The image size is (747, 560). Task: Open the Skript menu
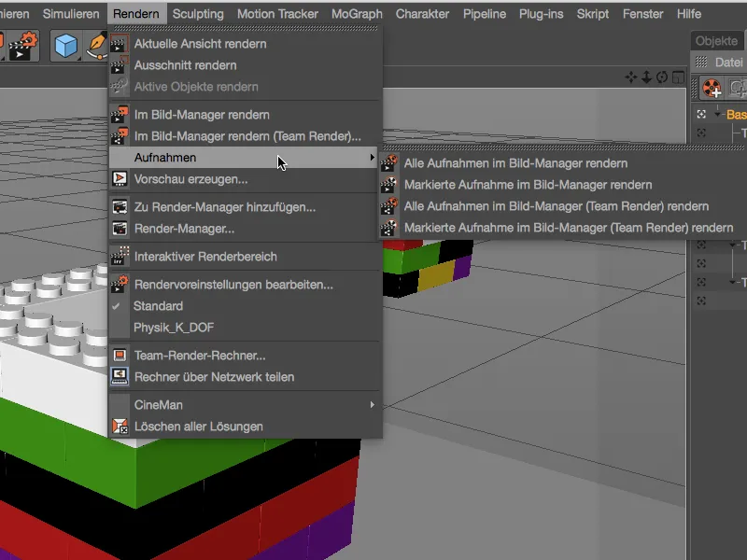[x=593, y=14]
